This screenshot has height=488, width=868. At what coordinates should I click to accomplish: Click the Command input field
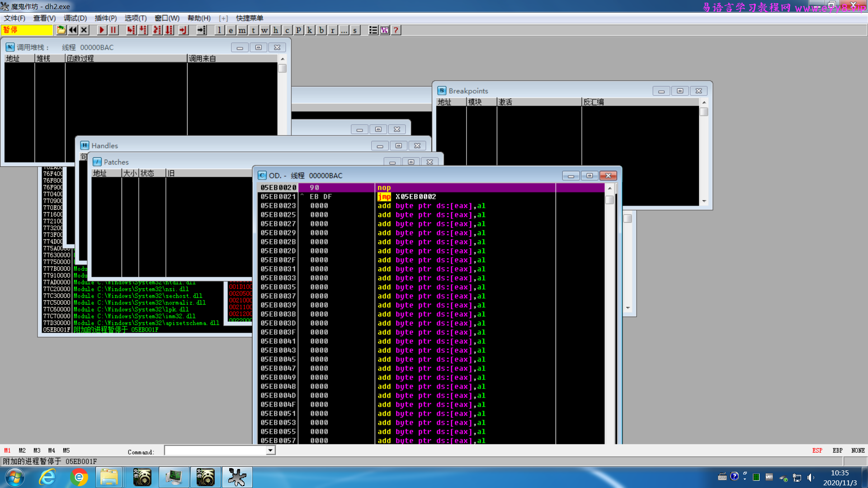click(216, 450)
